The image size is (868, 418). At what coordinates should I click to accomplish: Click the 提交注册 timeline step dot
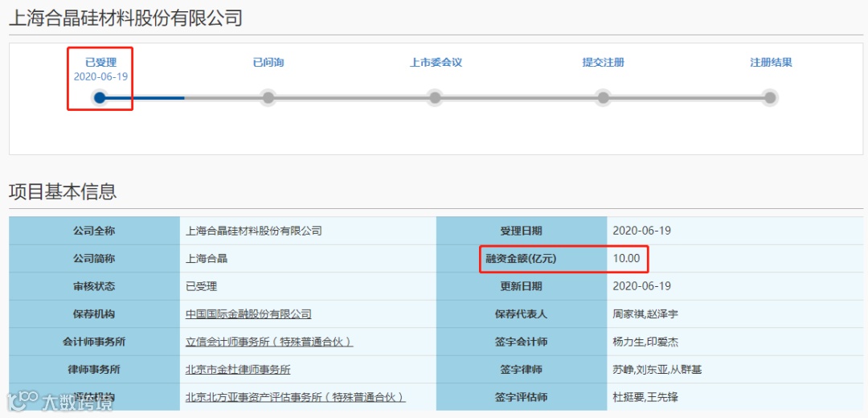pyautogui.click(x=603, y=98)
